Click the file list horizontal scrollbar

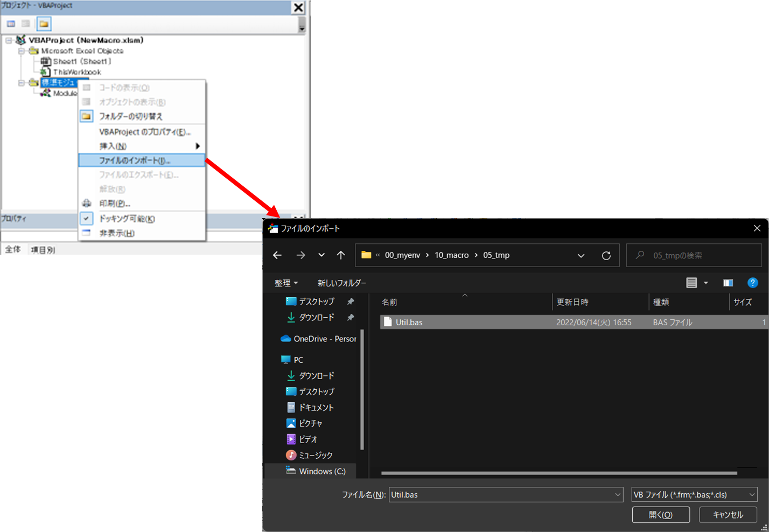(x=559, y=473)
